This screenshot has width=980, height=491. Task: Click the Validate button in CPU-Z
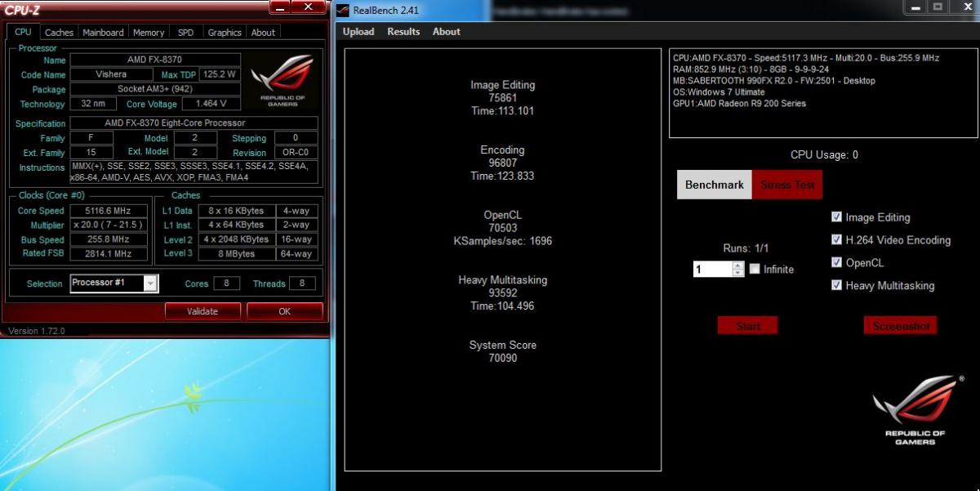pos(203,311)
